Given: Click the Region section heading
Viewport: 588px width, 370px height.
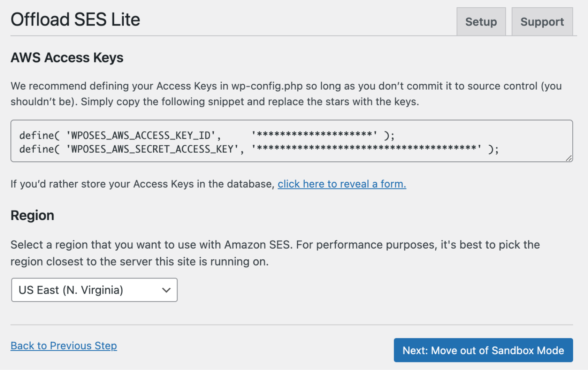Looking at the screenshot, I should point(32,216).
